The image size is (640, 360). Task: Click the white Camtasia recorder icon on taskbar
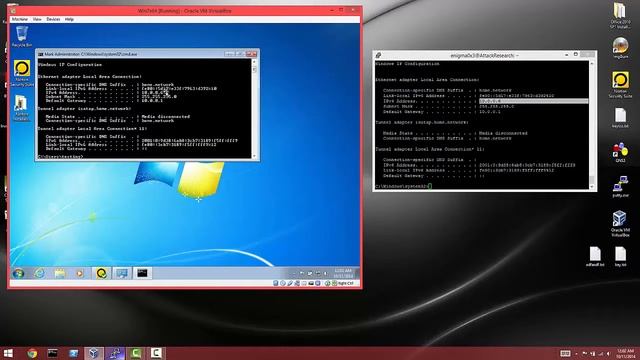(x=156, y=353)
